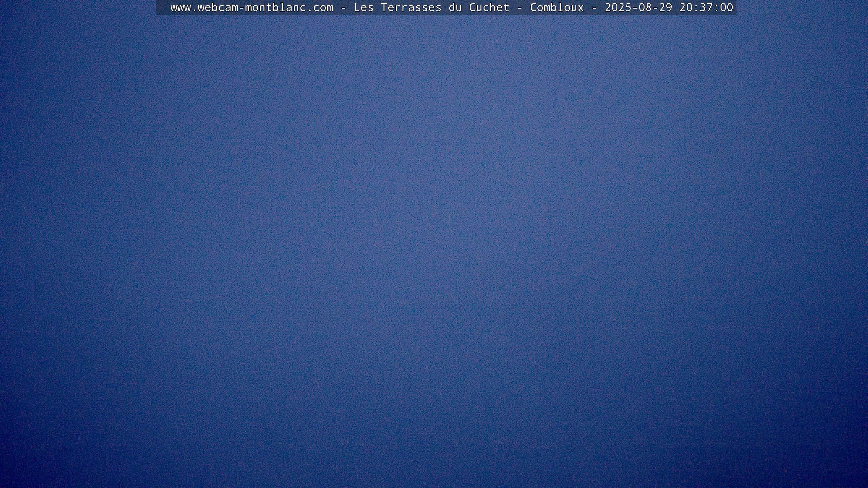
Task: Click the dash between Combloux and the date
Action: coord(594,7)
